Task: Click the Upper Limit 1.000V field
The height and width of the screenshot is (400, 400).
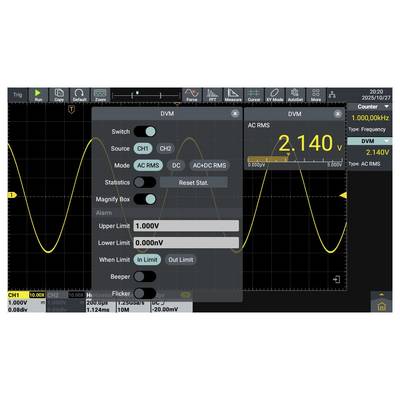Action: coord(186,226)
